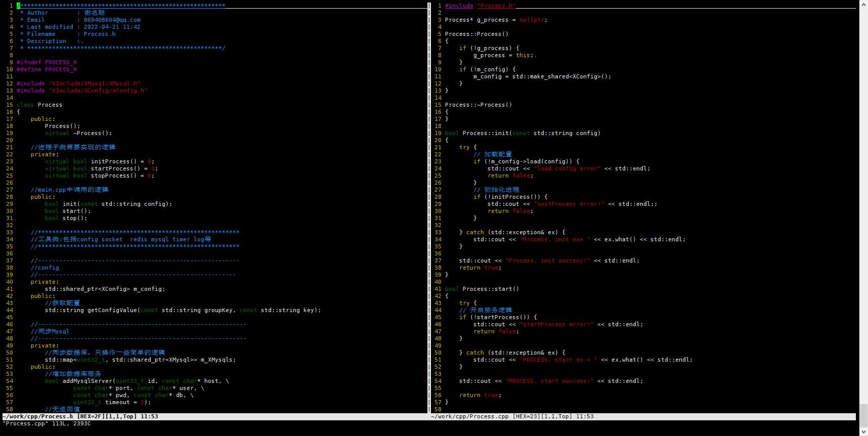This screenshot has height=436, width=868.
Task: Click the "Process, init ex= " cout line
Action: 580,240
